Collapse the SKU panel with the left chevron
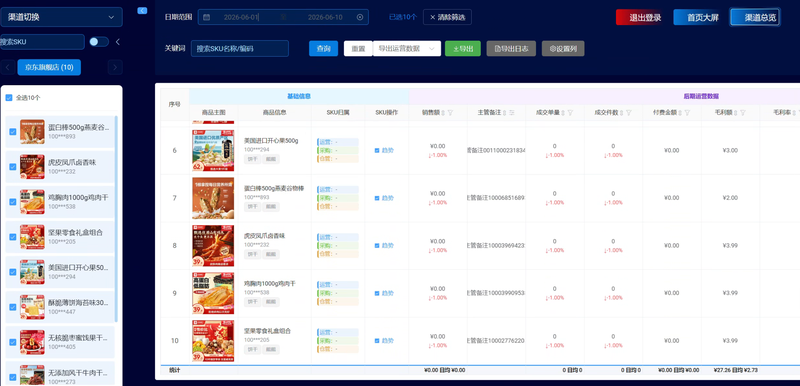Image resolution: width=800 pixels, height=386 pixels. pos(118,42)
